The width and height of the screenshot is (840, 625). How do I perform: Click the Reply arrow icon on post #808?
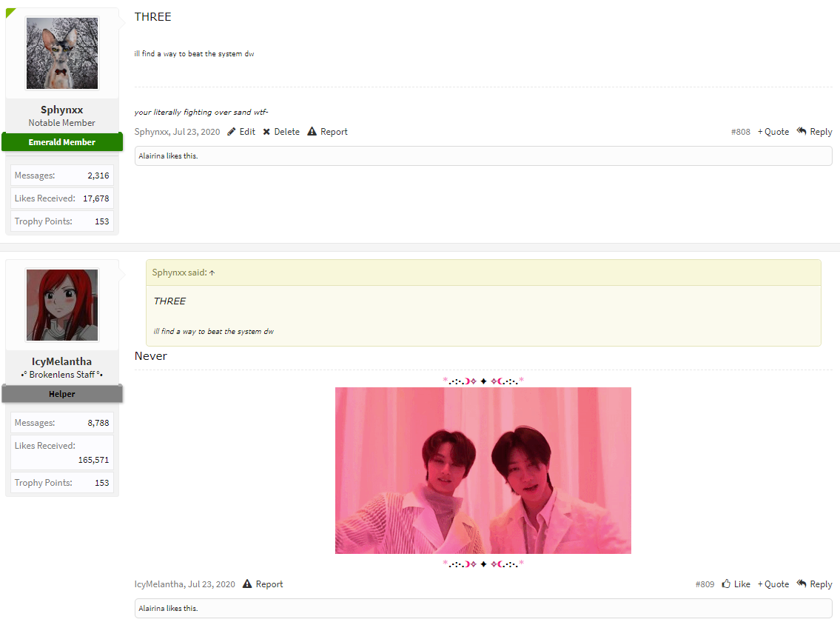pos(802,131)
